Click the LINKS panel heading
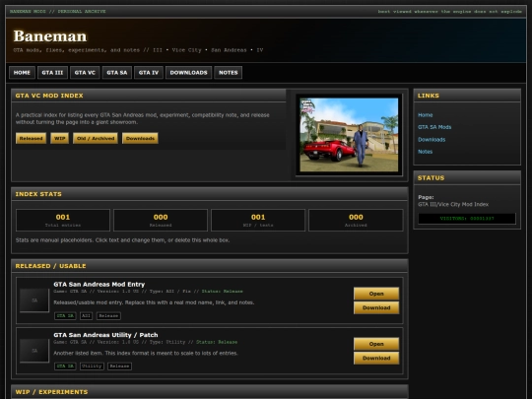Screen dimensions: 532x399 click(429, 96)
